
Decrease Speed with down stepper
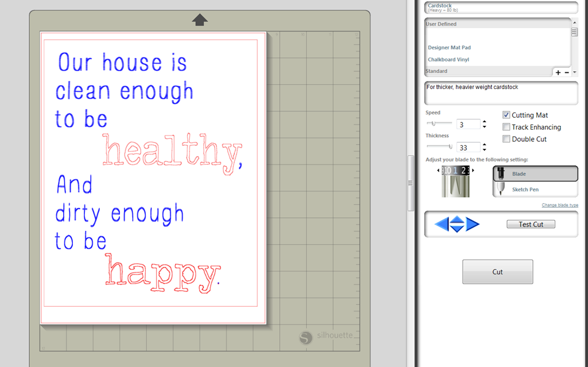pyautogui.click(x=485, y=127)
